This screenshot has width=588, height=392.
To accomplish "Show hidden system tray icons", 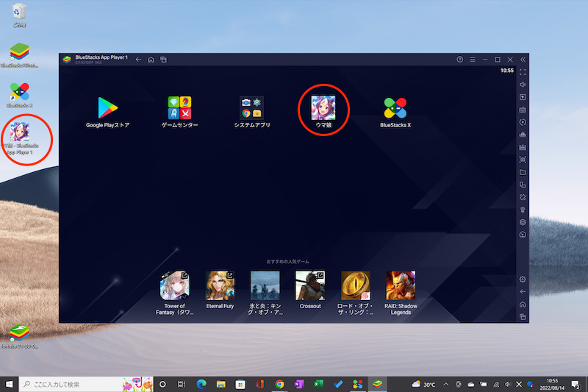I will coord(445,384).
